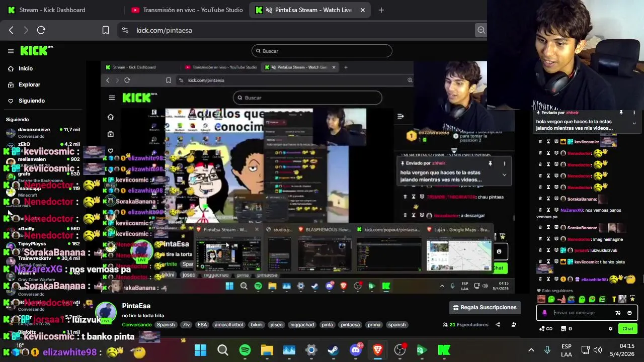This screenshot has height=362, width=644.
Task: Select the ESA stream tag
Action: (202, 325)
